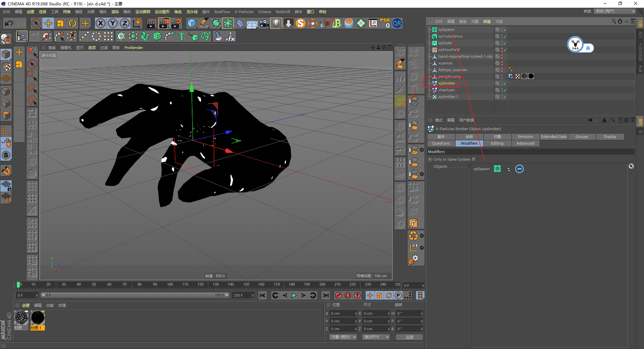Viewport: 644px width, 349px height.
Task: Click the light bulb Light object icon
Action: point(276,23)
